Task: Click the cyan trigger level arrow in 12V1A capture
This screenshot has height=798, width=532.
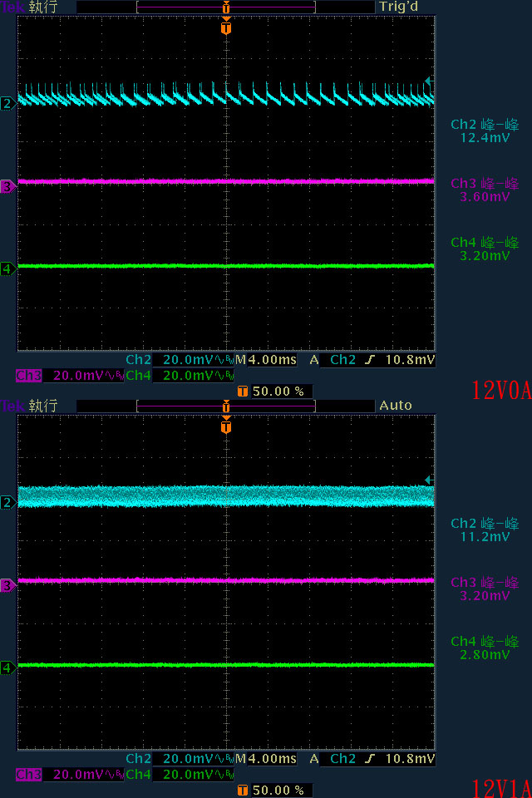Action: point(430,480)
